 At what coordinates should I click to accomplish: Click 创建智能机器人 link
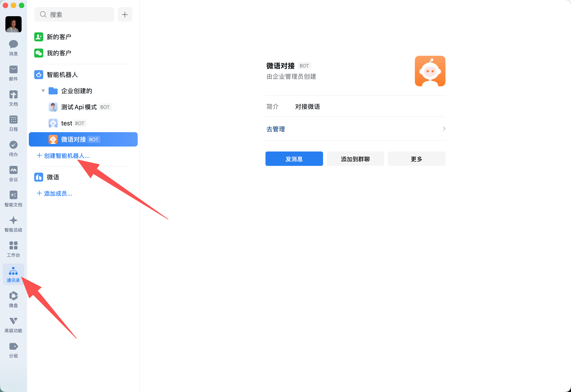pyautogui.click(x=63, y=156)
